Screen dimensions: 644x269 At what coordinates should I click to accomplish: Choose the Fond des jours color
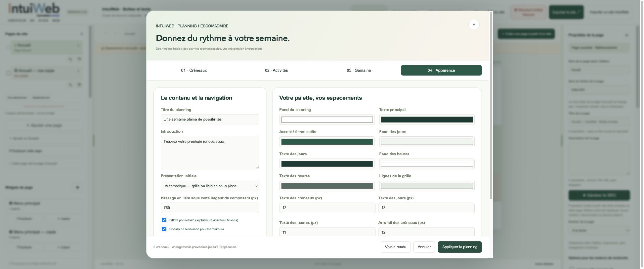coord(427,142)
